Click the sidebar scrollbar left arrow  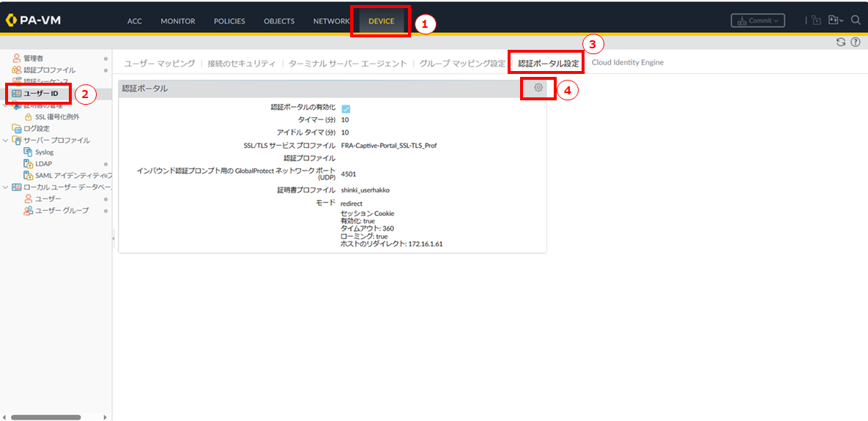click(4, 417)
